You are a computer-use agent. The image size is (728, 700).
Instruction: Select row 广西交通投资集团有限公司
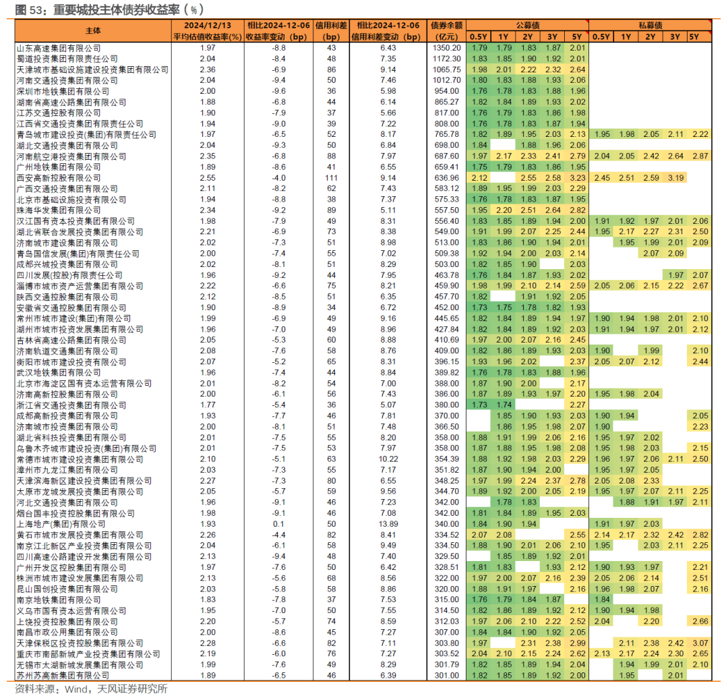[363, 189]
